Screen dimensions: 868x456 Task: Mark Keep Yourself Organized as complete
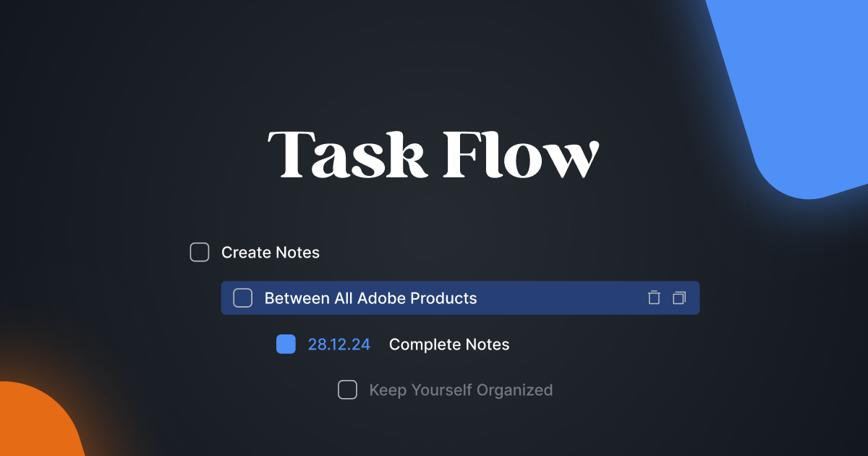click(347, 389)
